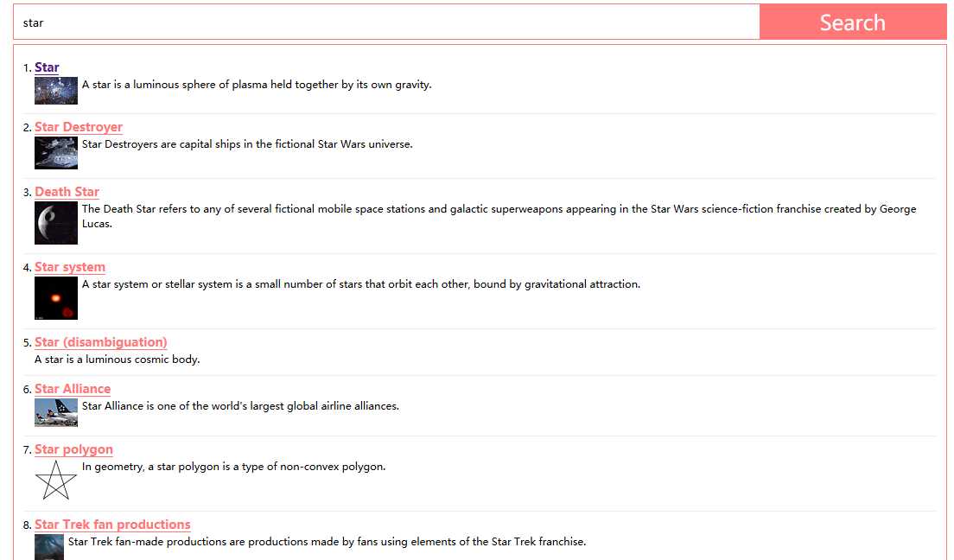Open the 'Death Star' link
Image resolution: width=954 pixels, height=560 pixels.
tap(67, 192)
